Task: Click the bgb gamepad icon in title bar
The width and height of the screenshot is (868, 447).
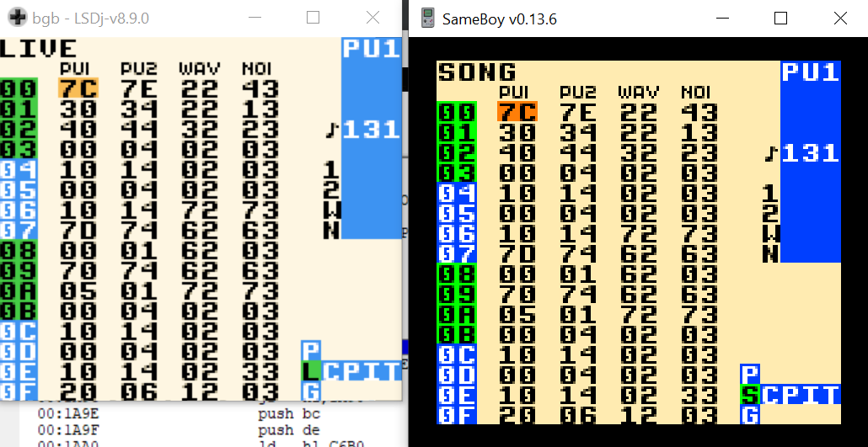Action: (18, 17)
